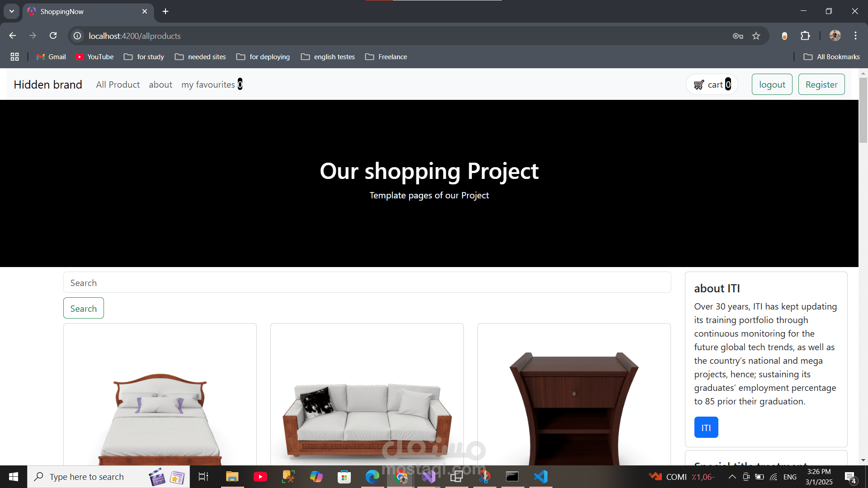View site information icon in address bar
The image size is (868, 488).
pos(78,36)
